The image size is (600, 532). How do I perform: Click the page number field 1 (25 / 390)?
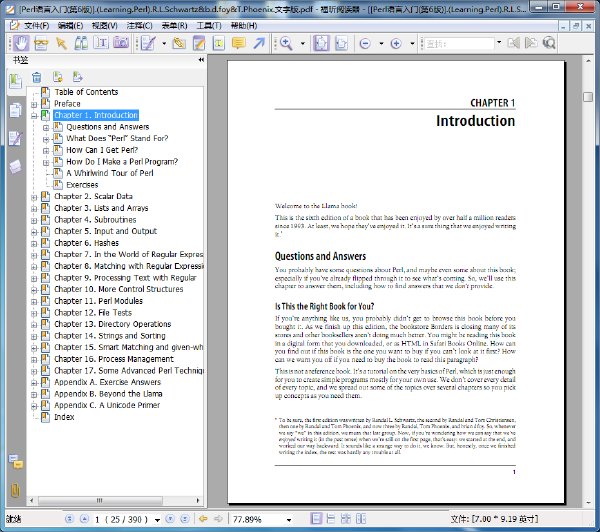122,519
